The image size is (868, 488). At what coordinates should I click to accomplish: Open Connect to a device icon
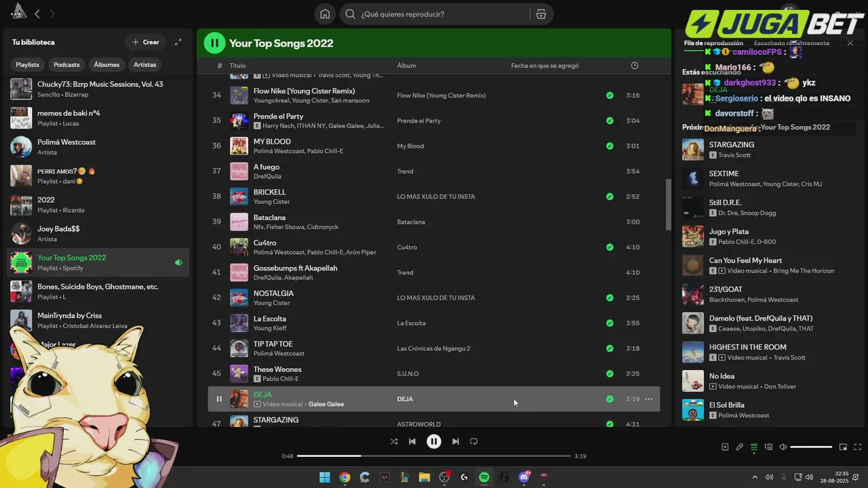coord(769,447)
